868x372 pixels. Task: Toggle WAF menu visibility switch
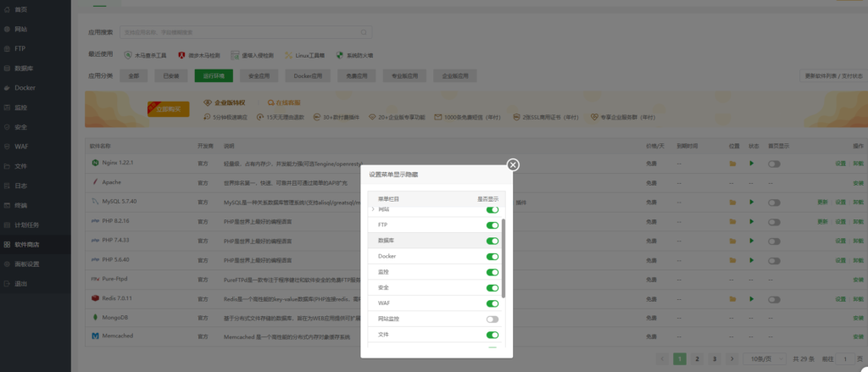pyautogui.click(x=492, y=303)
